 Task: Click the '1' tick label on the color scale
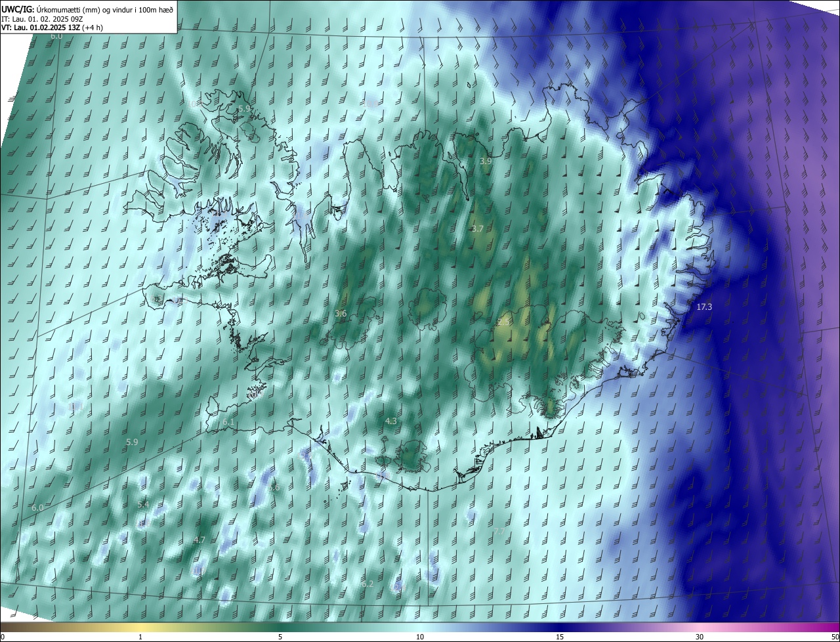pos(140,637)
